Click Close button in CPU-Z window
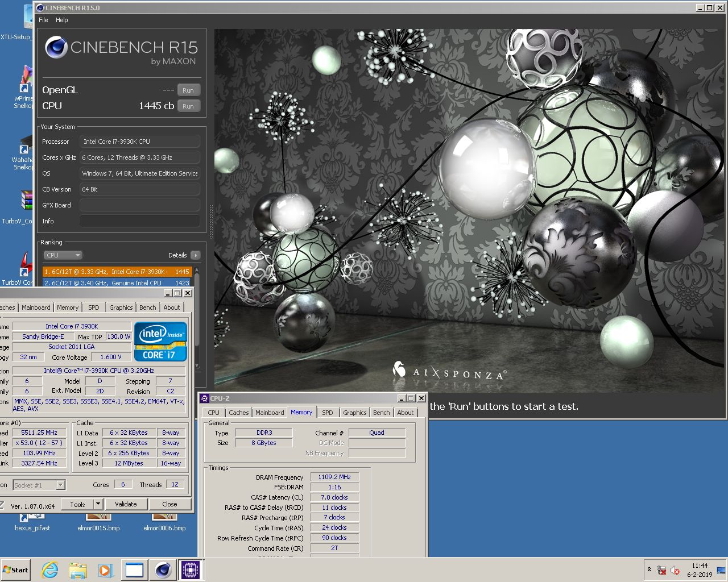 [x=169, y=504]
